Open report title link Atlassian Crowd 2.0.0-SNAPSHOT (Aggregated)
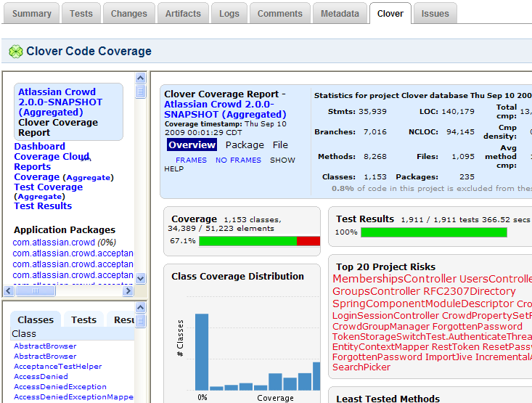The image size is (532, 403). pyautogui.click(x=225, y=110)
